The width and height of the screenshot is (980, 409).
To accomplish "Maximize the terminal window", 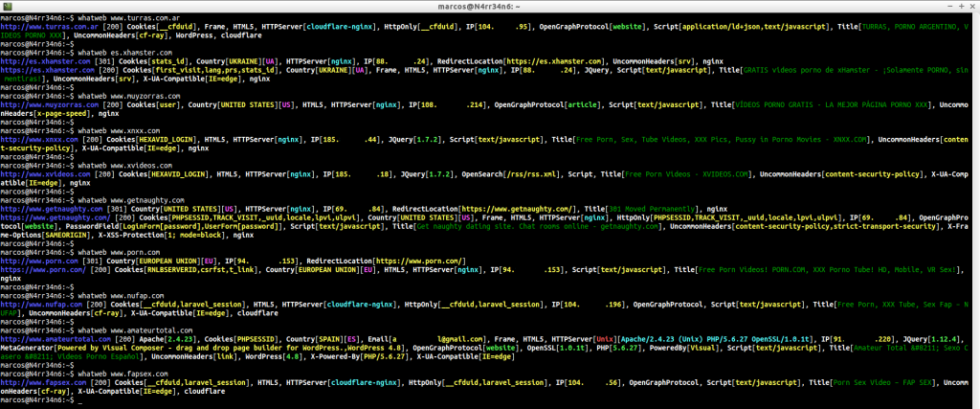I will [x=959, y=5].
